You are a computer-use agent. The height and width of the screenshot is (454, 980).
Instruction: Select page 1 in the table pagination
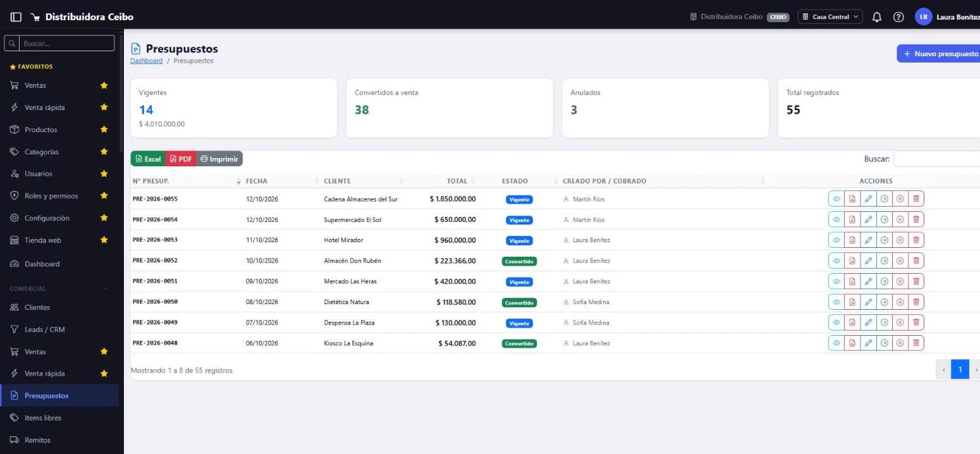click(x=960, y=370)
